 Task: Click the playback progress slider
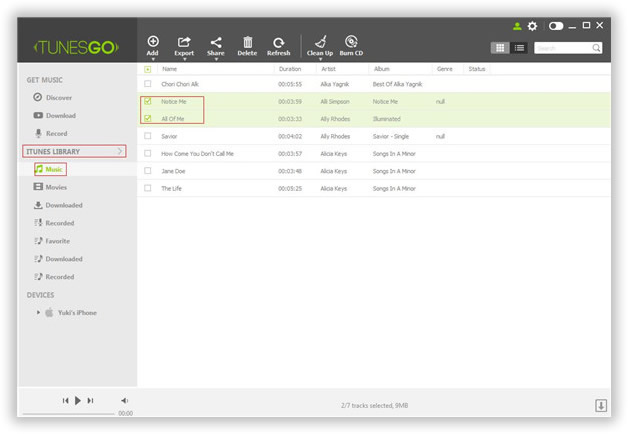pyautogui.click(x=68, y=414)
